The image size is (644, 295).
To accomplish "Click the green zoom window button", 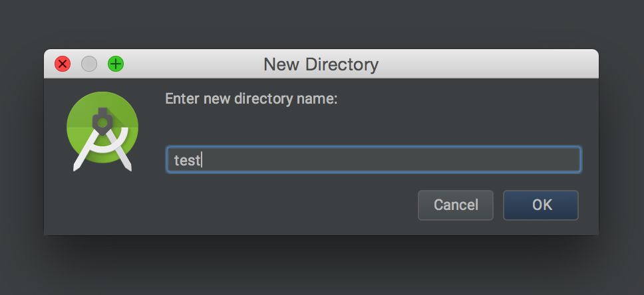I will point(116,64).
